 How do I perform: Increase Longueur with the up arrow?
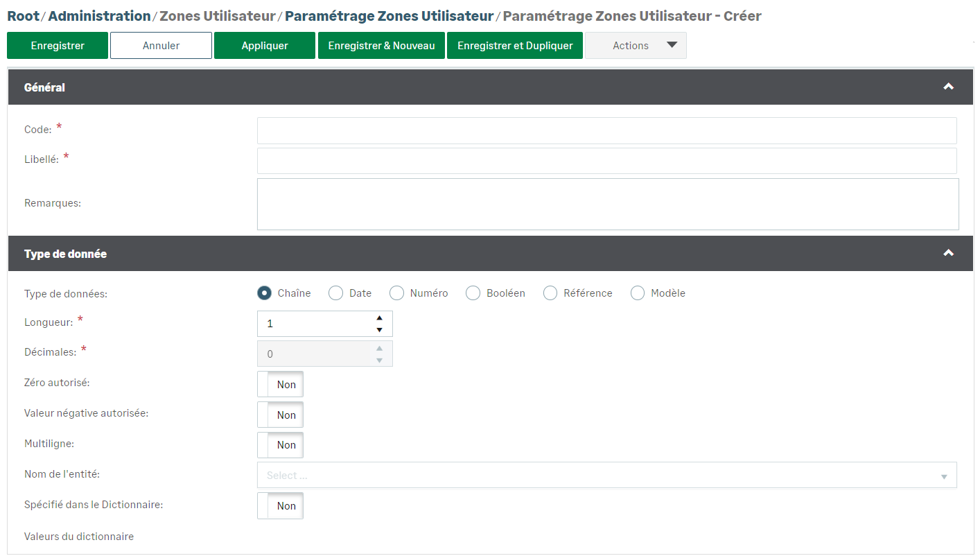[x=379, y=318]
